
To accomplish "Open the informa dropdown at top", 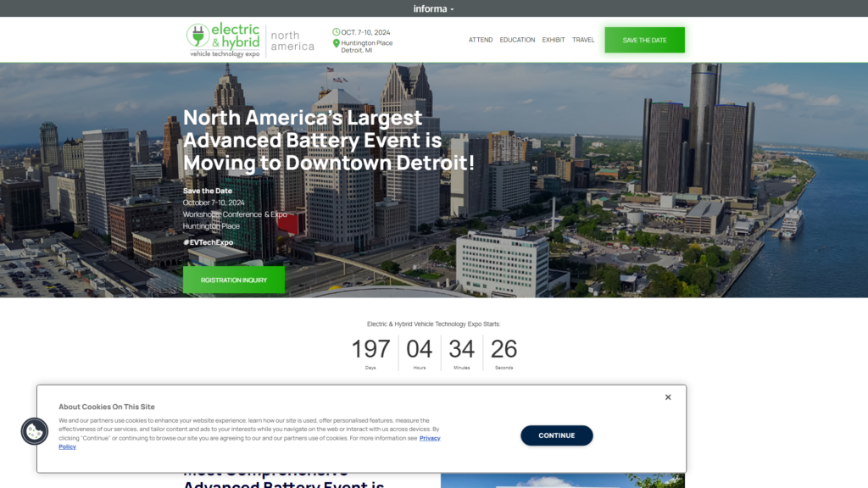I will [433, 8].
